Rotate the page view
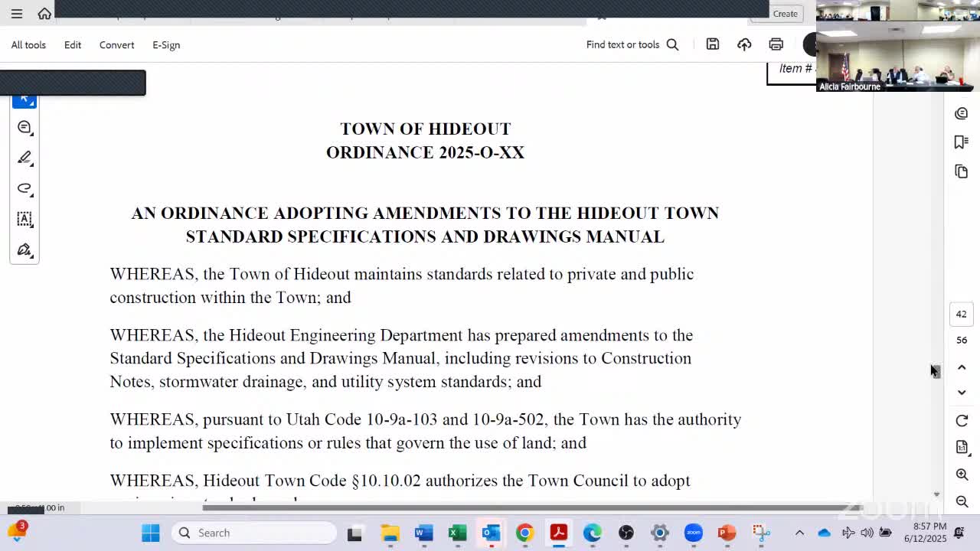Viewport: 980px width, 551px height. 962,421
